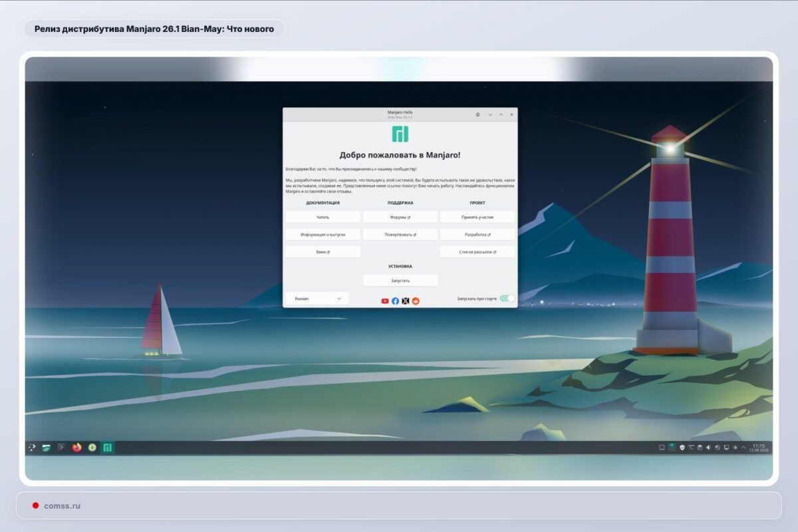798x532 pixels.
Task: Click the 'УСТАНОВКА' section heading
Action: 400,266
